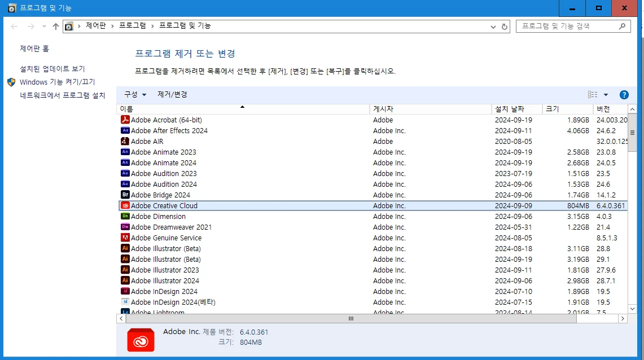This screenshot has height=360, width=644.
Task: Click version 6.4.0.361 in Creative Cloud row
Action: 611,205
